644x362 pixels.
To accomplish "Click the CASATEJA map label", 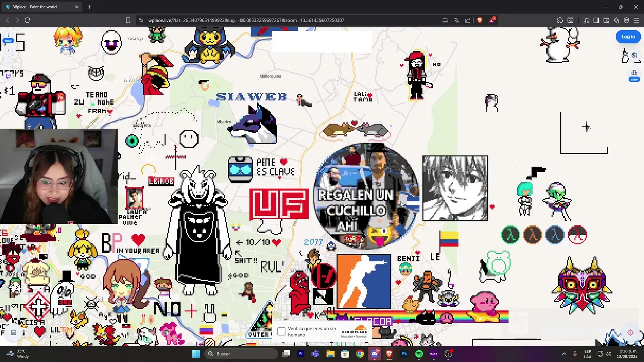I will pyautogui.click(x=135, y=39).
